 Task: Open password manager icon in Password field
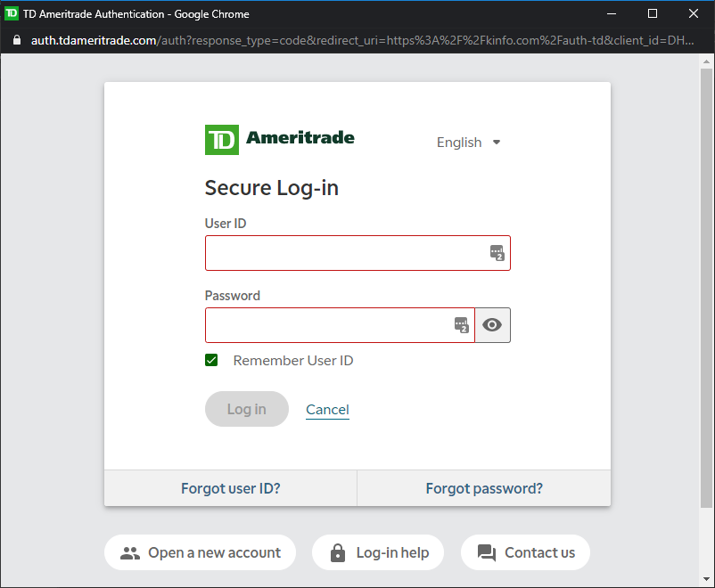pyautogui.click(x=462, y=325)
